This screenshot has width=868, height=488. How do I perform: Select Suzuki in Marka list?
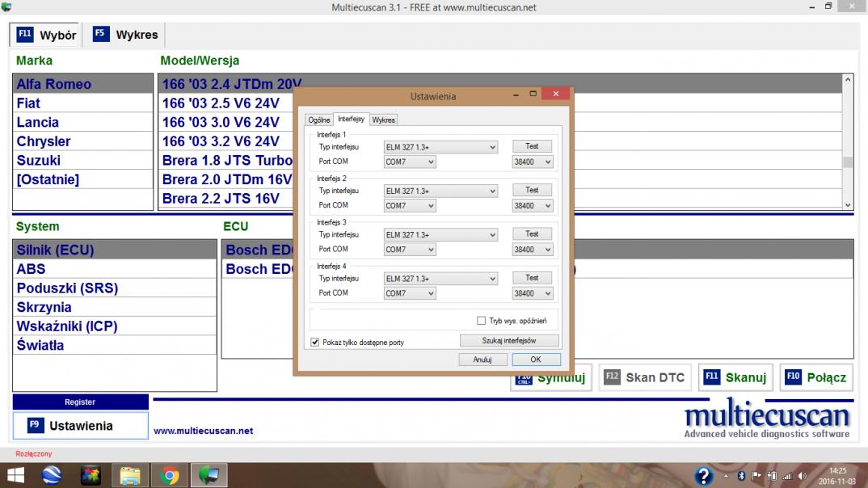point(83,161)
